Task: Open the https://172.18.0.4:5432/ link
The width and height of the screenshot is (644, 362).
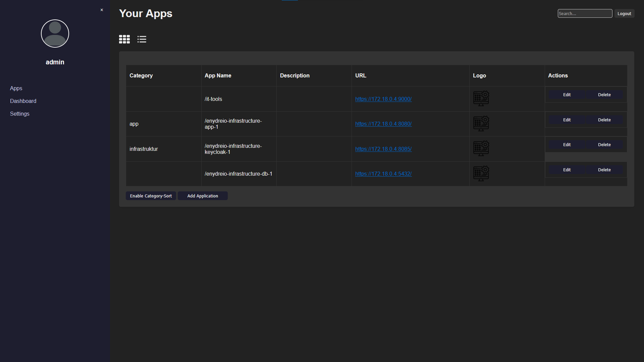Action: pos(383,174)
